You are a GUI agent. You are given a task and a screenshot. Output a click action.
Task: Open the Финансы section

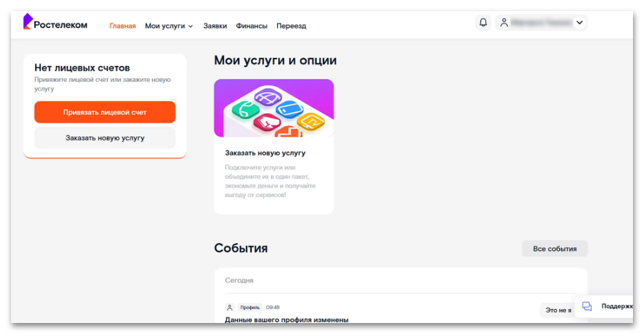tap(252, 26)
